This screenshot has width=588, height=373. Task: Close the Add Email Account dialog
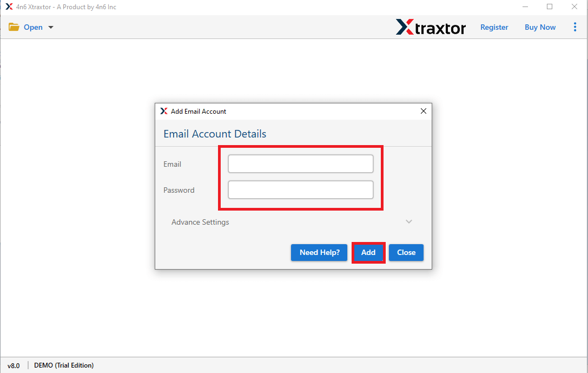click(424, 111)
